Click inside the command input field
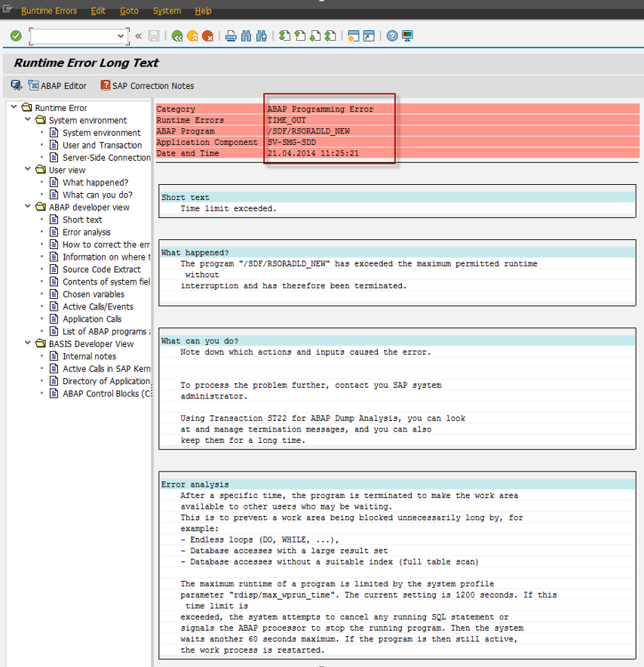 (75, 35)
